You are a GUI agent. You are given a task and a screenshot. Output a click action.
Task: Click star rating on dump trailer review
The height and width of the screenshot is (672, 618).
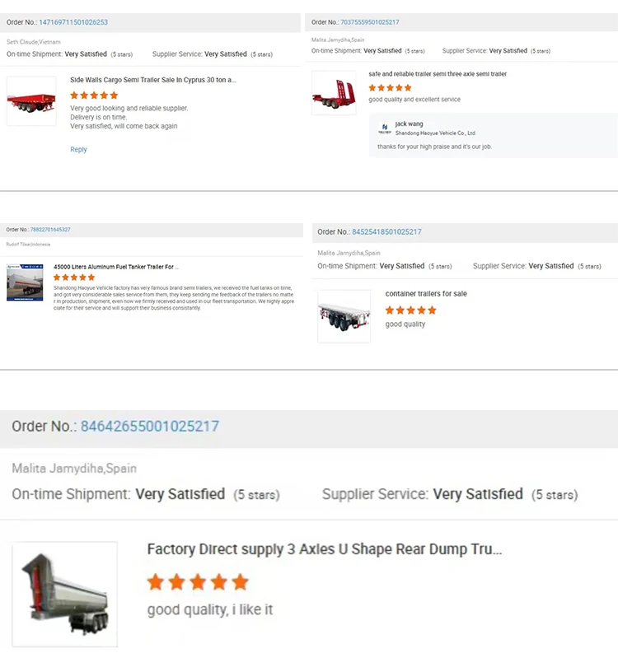tap(198, 582)
